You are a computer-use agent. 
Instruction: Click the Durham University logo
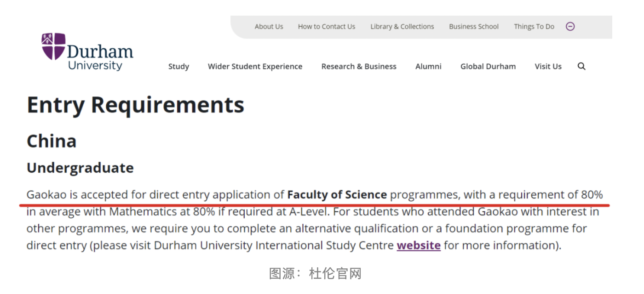[87, 52]
